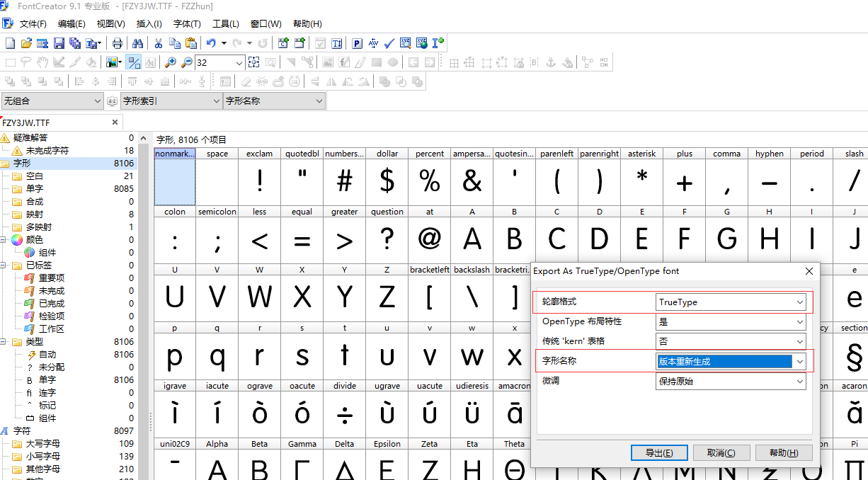Screen dimensions: 868x480
Task: Open the 工具(L) menu
Action: pos(226,24)
